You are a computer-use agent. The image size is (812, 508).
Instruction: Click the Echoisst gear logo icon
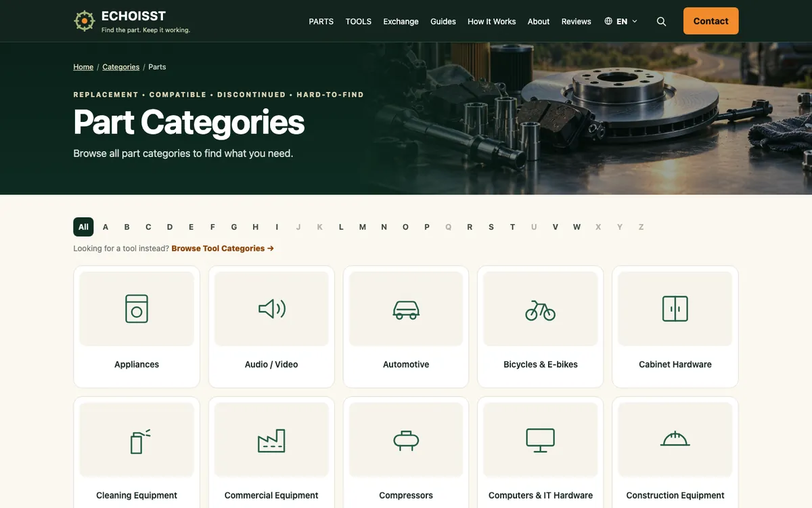pos(84,21)
